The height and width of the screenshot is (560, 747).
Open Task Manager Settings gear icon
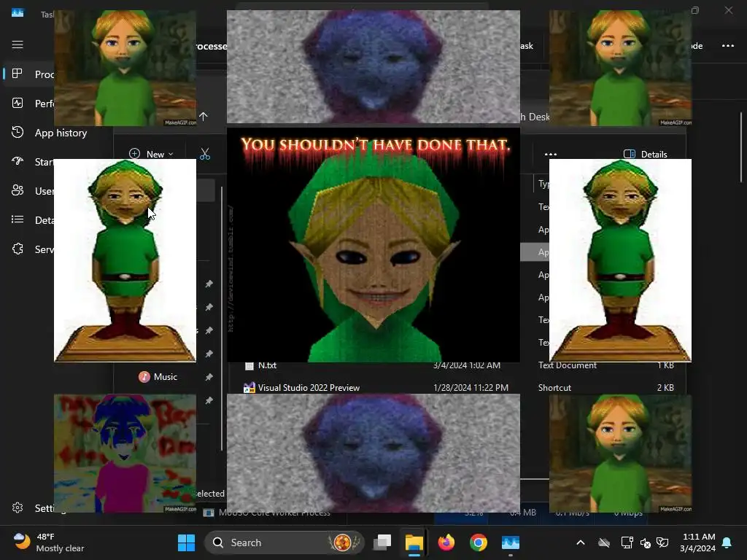(x=18, y=507)
